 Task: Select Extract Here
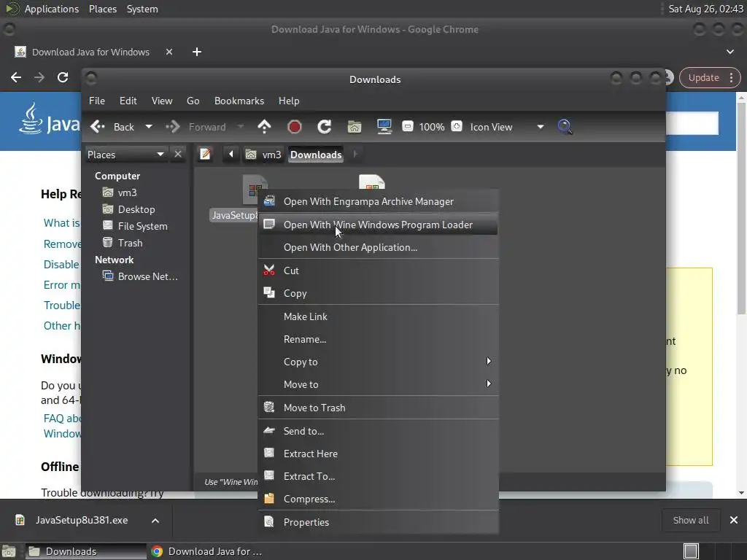[x=379, y=454]
